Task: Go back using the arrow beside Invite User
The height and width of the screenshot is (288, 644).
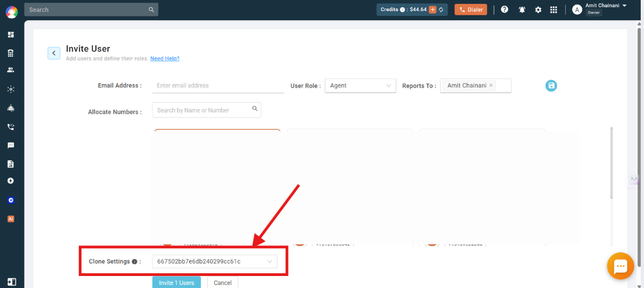Action: pyautogui.click(x=54, y=54)
